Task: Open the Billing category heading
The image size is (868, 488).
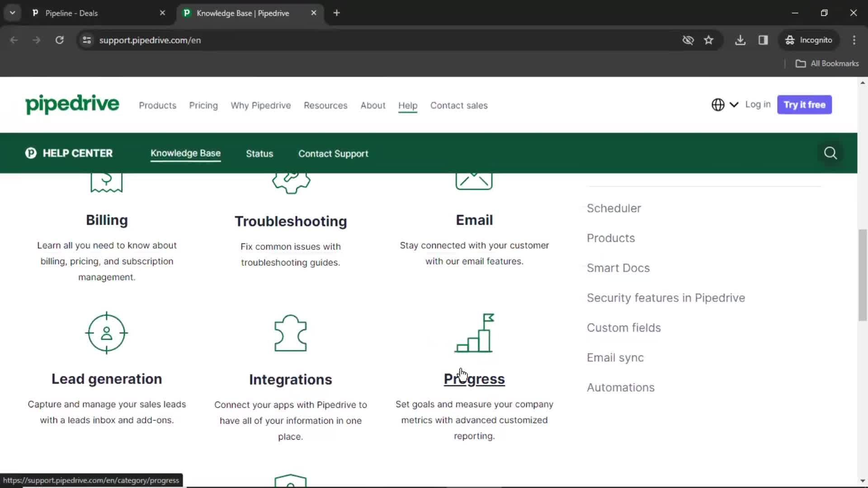Action: click(x=107, y=220)
